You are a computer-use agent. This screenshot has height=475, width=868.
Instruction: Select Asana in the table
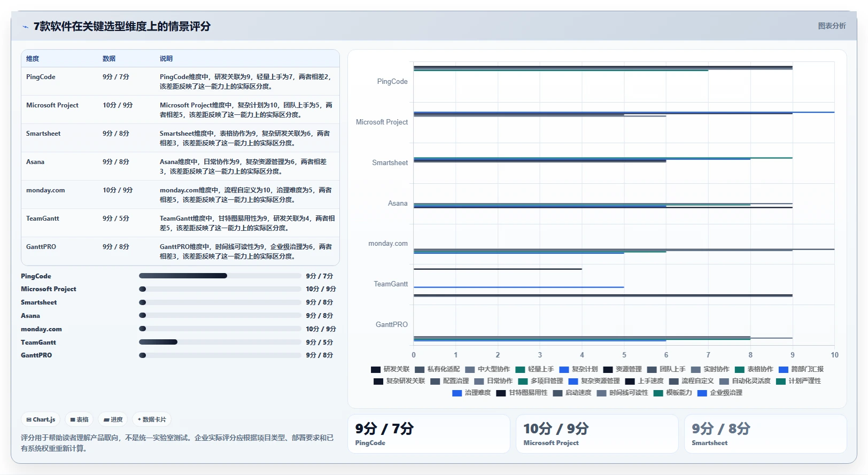[35, 162]
